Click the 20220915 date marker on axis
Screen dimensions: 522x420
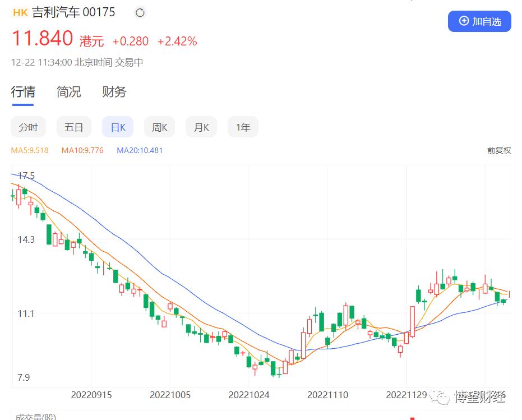[x=91, y=395]
